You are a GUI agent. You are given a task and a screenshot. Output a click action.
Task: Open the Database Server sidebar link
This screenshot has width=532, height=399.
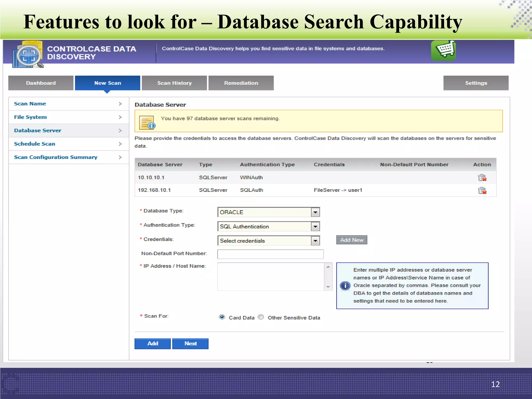pos(38,130)
